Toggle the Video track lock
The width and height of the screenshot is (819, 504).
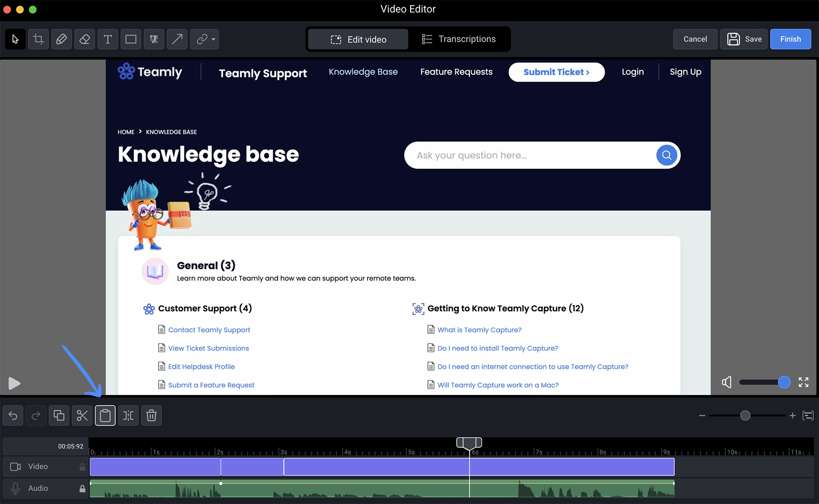click(x=82, y=467)
